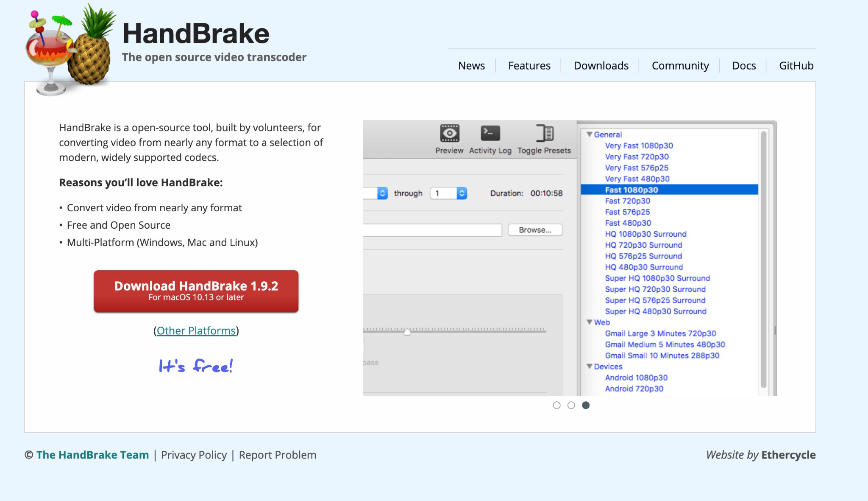
Task: Select the third filled carousel dot
Action: click(x=586, y=405)
